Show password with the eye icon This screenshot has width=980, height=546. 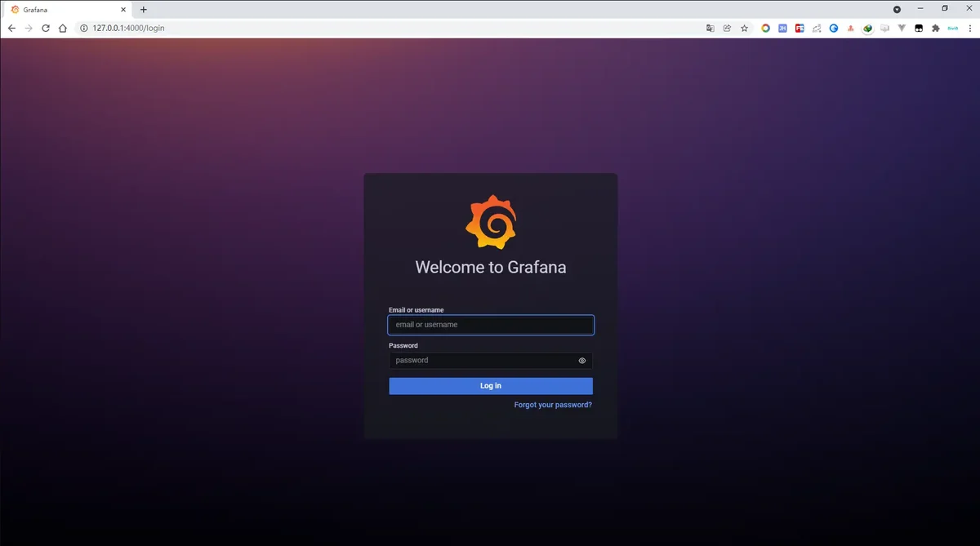click(582, 360)
